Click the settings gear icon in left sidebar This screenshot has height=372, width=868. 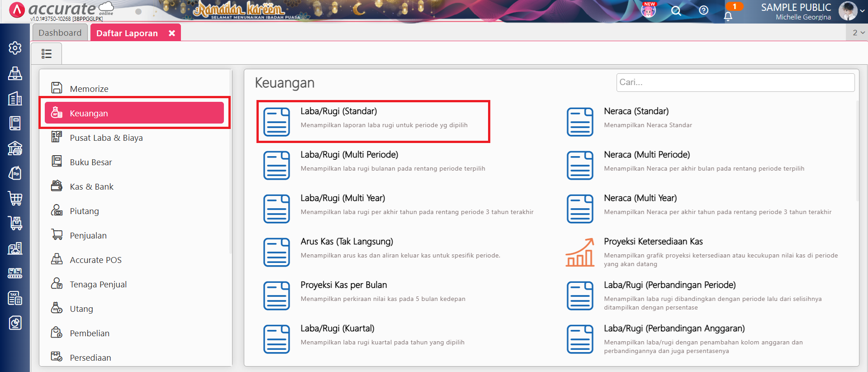pos(15,48)
